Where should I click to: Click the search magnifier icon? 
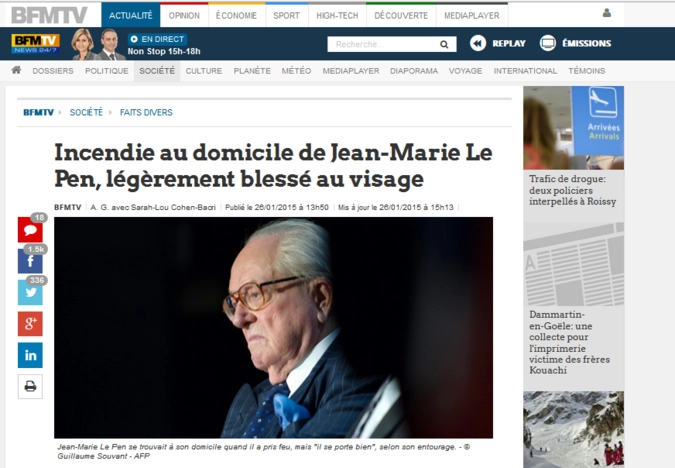point(444,44)
